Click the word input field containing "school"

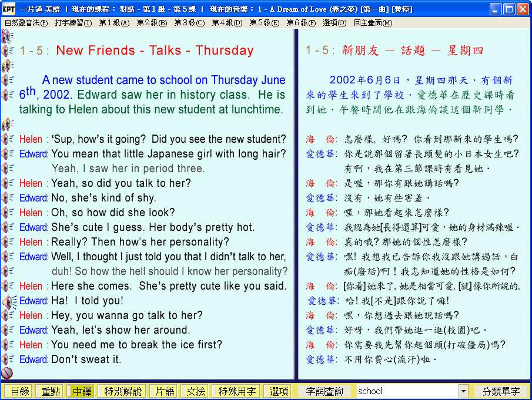tap(406, 391)
